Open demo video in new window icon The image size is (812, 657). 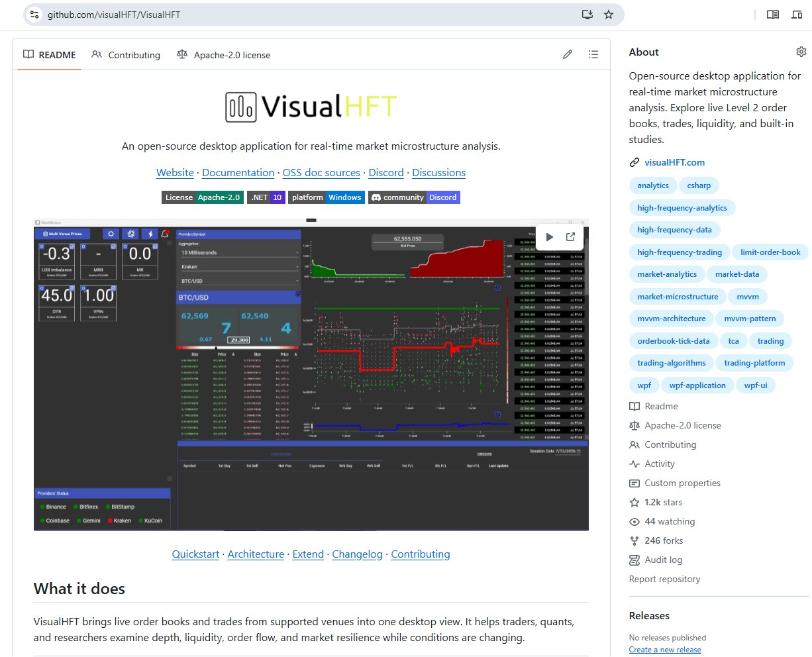(570, 237)
